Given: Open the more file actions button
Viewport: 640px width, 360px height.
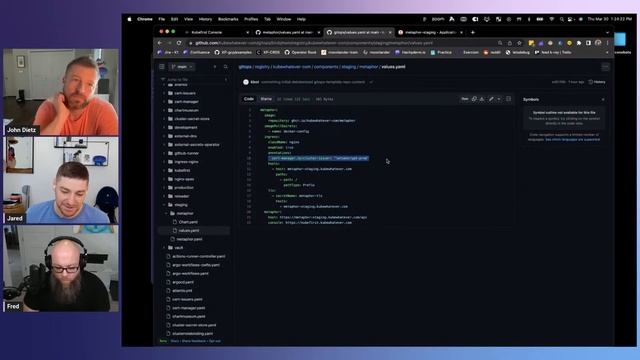Looking at the screenshot, I should [605, 67].
